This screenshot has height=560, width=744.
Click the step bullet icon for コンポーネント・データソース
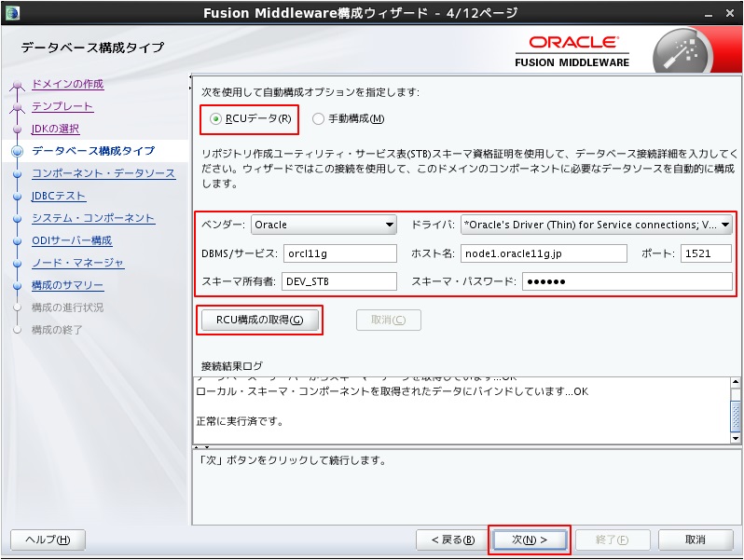[x=18, y=174]
